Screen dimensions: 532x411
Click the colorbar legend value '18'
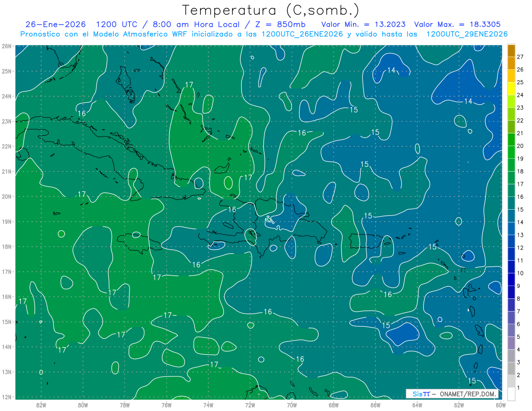tap(520, 171)
